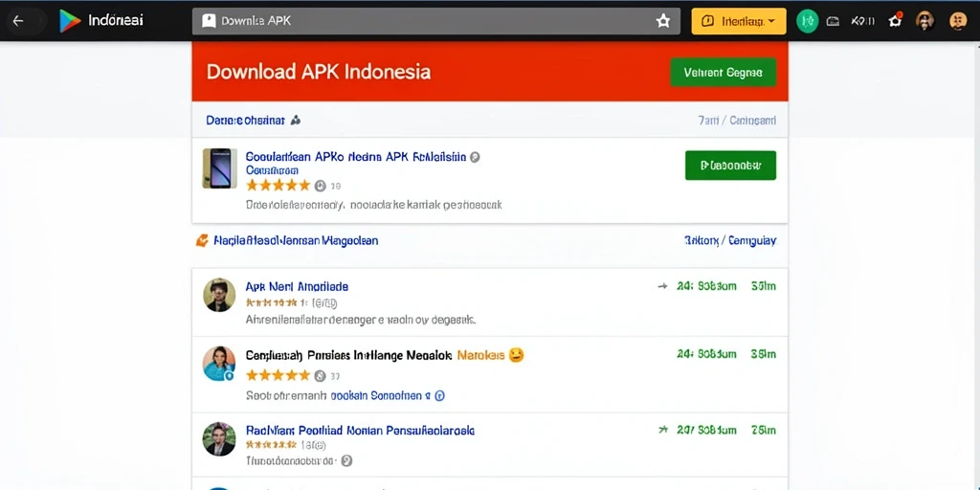Click the bookmark star in the address bar
The image size is (980, 490).
click(662, 21)
